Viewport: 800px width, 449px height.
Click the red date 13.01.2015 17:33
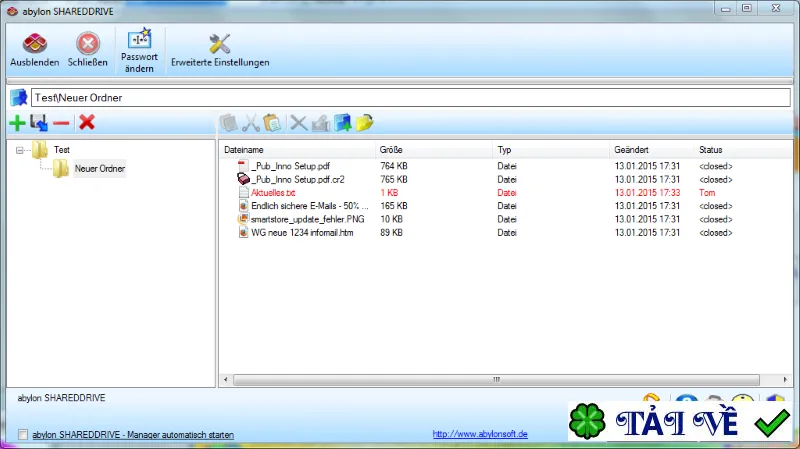coord(647,192)
